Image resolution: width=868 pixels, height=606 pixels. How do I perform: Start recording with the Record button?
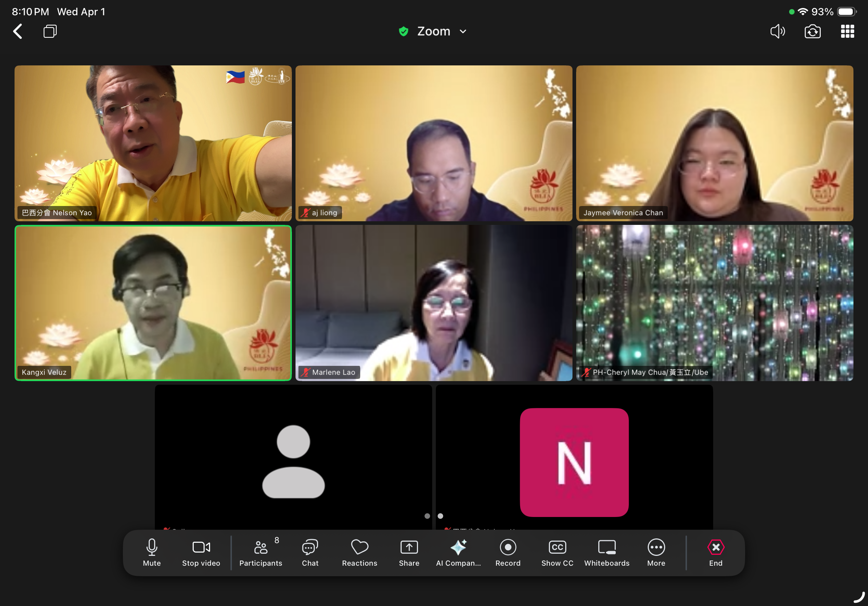coord(508,552)
